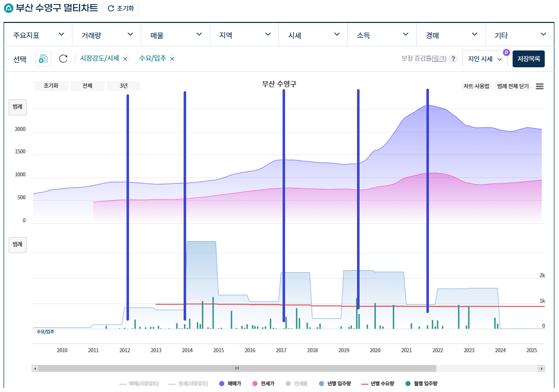Click the save chart icon next to 선택

pyautogui.click(x=43, y=59)
